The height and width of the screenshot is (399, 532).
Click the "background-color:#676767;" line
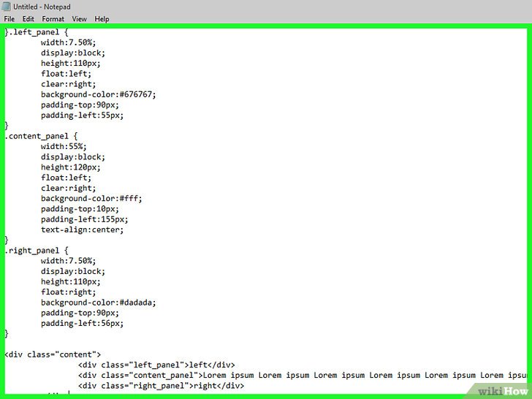point(99,94)
